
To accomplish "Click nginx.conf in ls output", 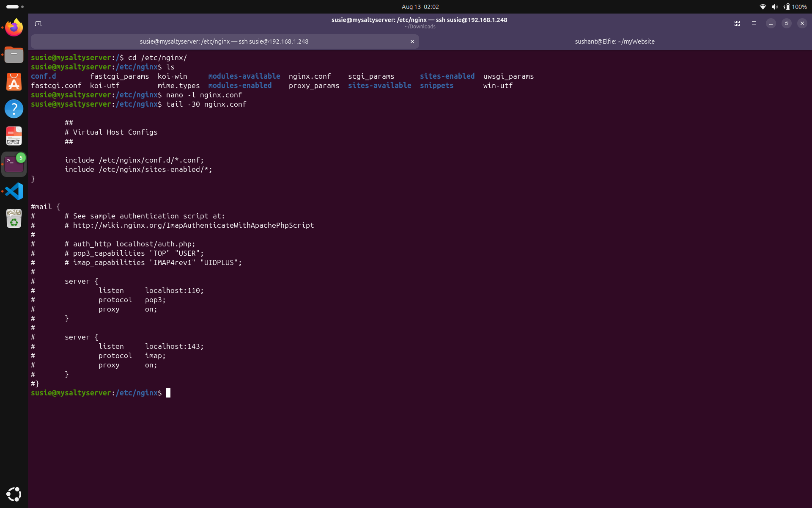I will click(310, 76).
